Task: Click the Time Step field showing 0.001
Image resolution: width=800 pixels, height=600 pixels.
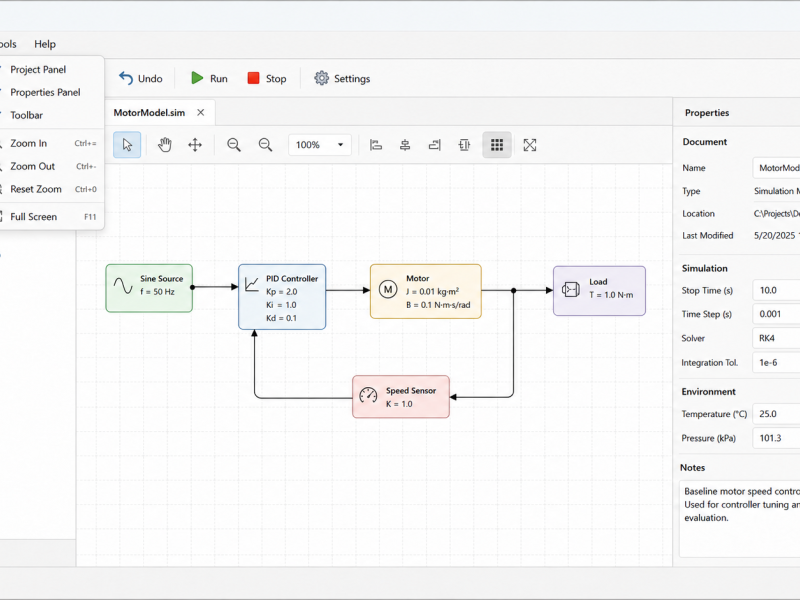Action: coord(776,314)
